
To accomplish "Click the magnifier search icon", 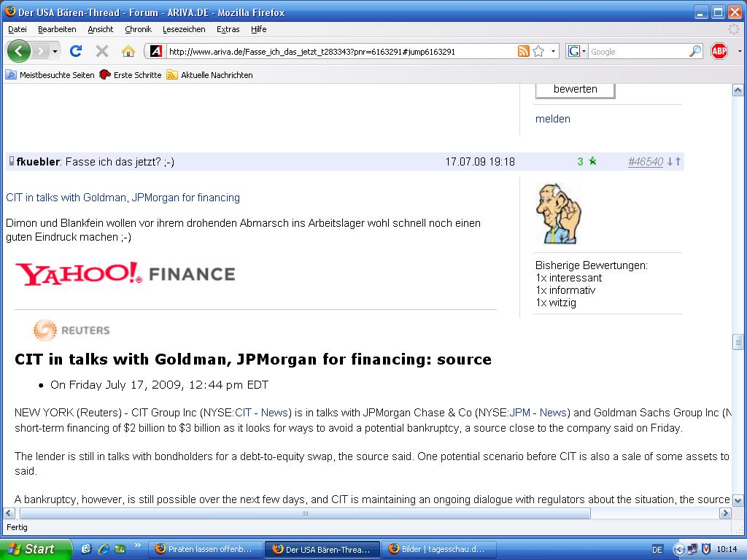I will (695, 51).
